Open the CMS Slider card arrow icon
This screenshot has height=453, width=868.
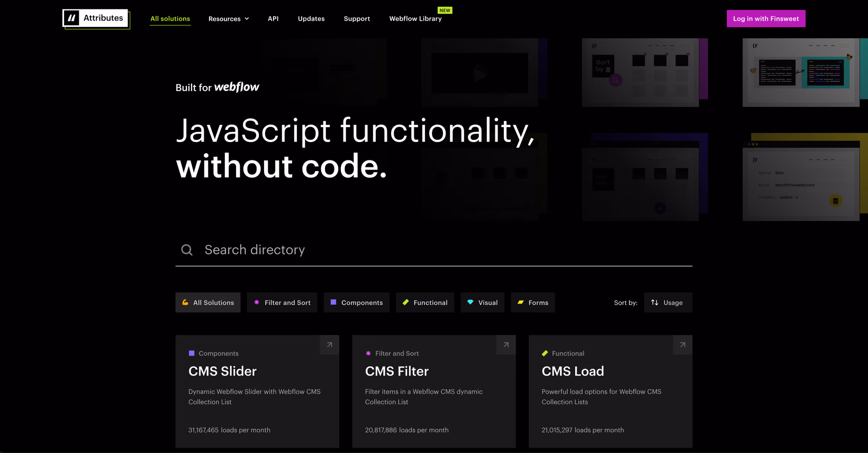pyautogui.click(x=330, y=345)
